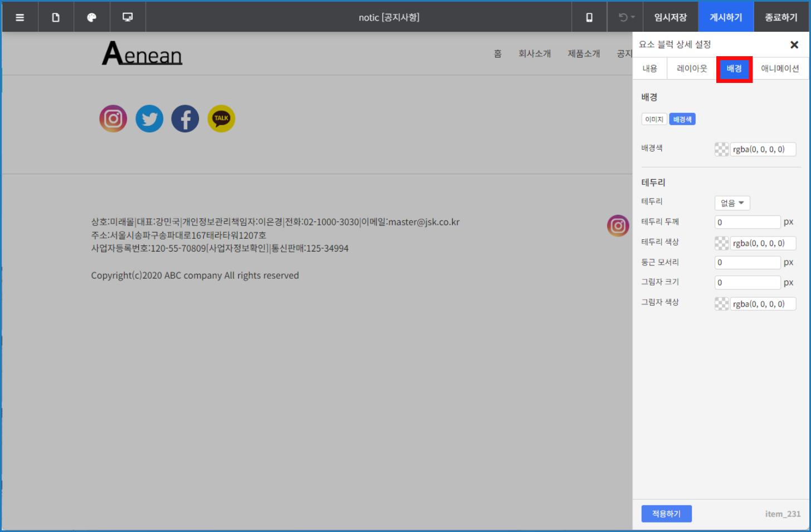Apply changes with 적용하기 button
Viewport: 811px width, 532px height.
(x=666, y=514)
